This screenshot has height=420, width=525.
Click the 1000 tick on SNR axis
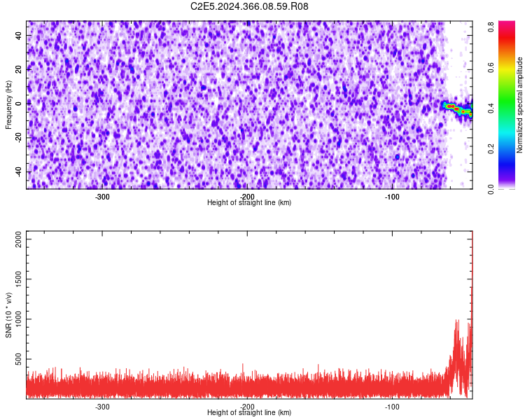(18, 319)
